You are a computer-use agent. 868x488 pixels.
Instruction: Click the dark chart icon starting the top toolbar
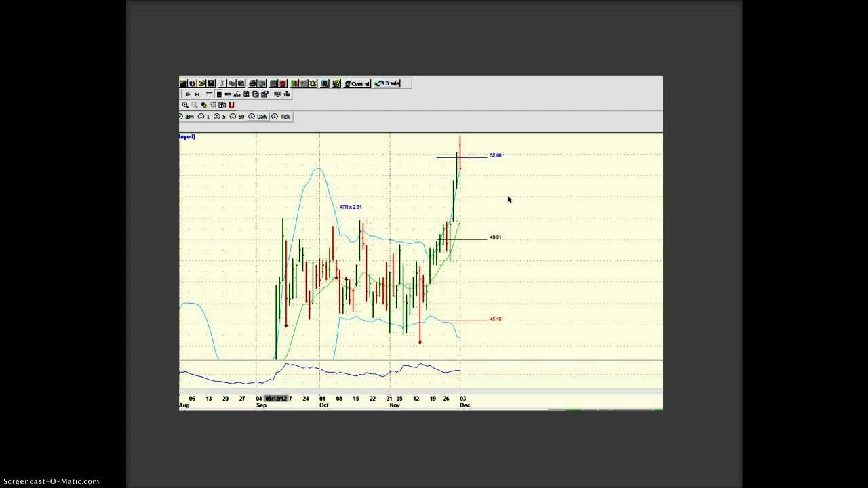(183, 83)
